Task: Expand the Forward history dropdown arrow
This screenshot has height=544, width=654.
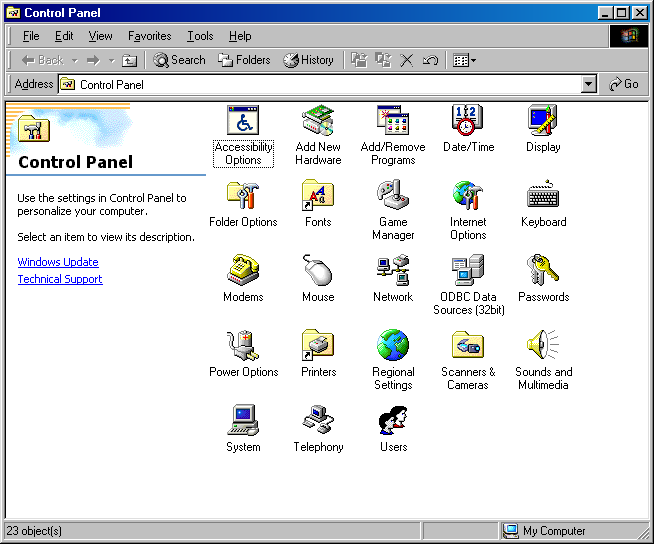Action: point(111,61)
